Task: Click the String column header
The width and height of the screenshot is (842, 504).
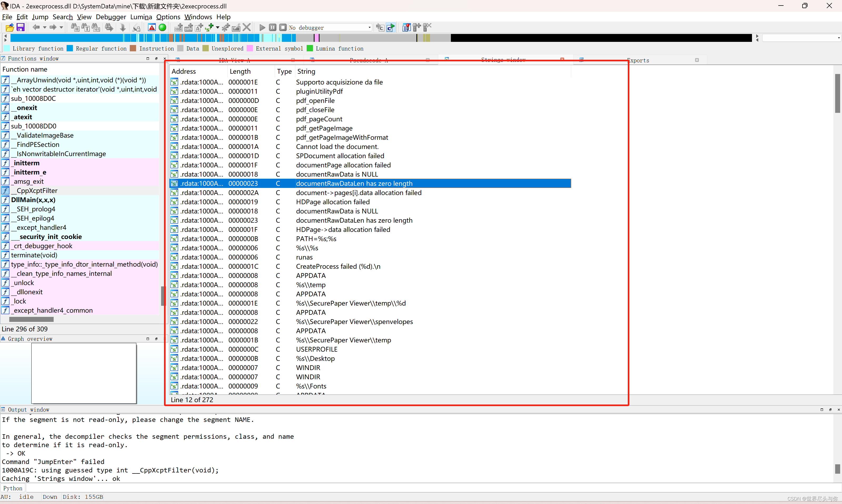Action: click(433, 71)
